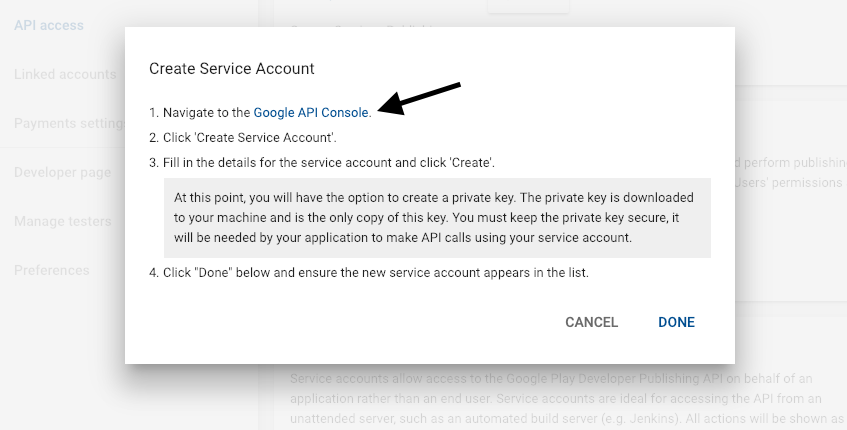Image resolution: width=847 pixels, height=430 pixels.
Task: Click the black arrow annotation
Action: point(419,98)
